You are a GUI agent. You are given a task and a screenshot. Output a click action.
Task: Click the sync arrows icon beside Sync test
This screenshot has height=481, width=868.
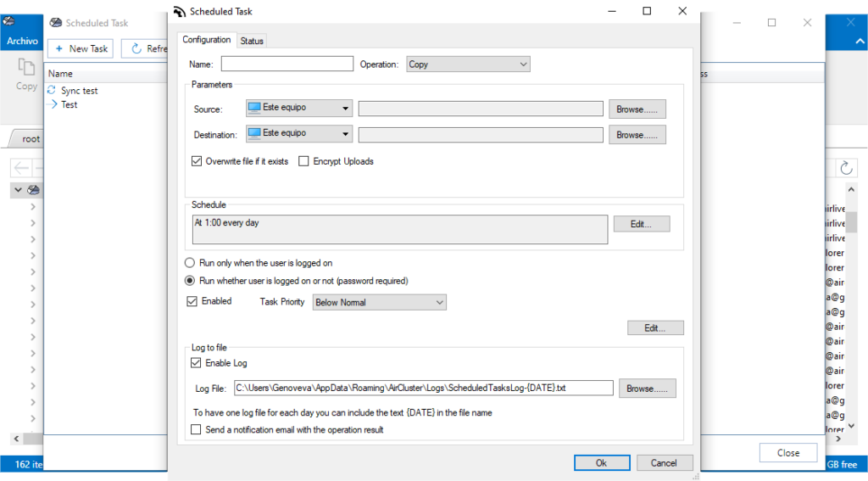click(x=52, y=90)
